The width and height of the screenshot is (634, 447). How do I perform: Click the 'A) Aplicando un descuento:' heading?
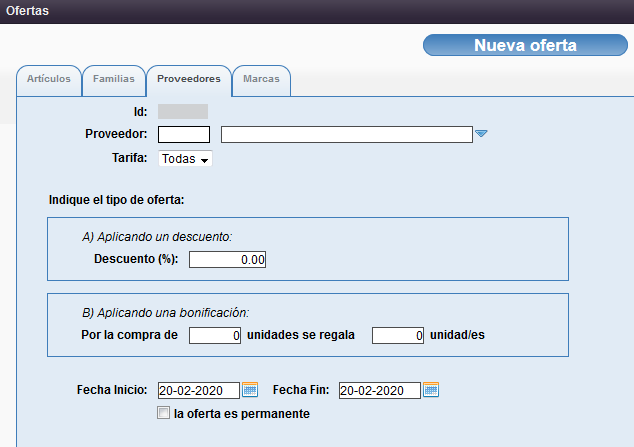[157, 237]
